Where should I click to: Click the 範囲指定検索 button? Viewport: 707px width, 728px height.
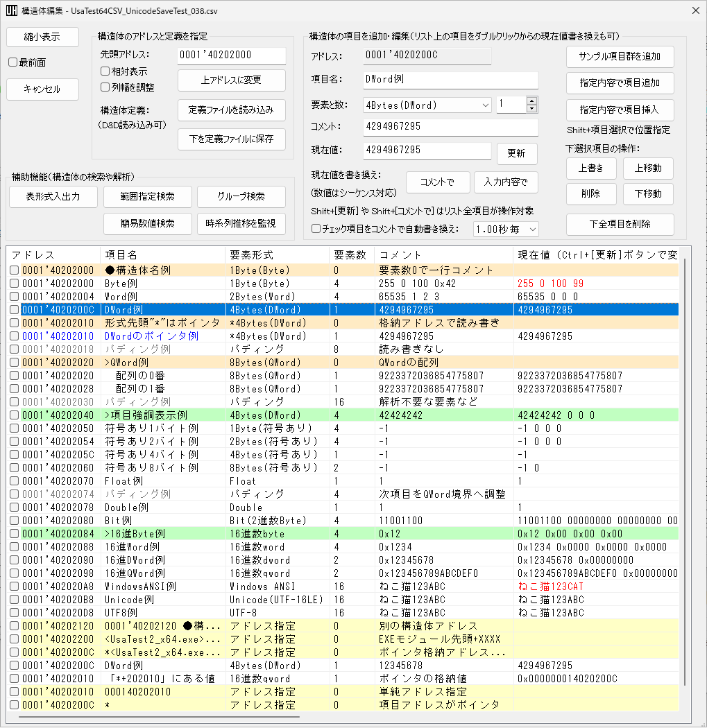coord(148,197)
